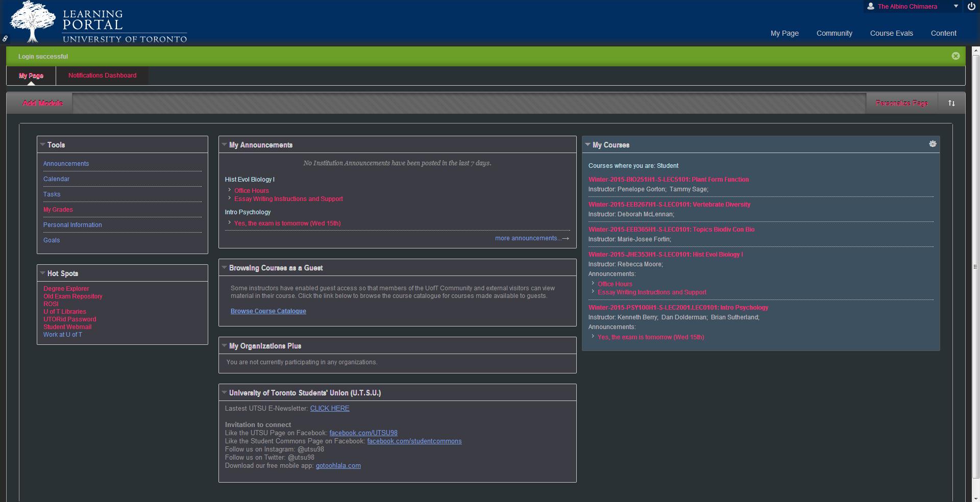Collapse the My Announcements module

tap(224, 145)
